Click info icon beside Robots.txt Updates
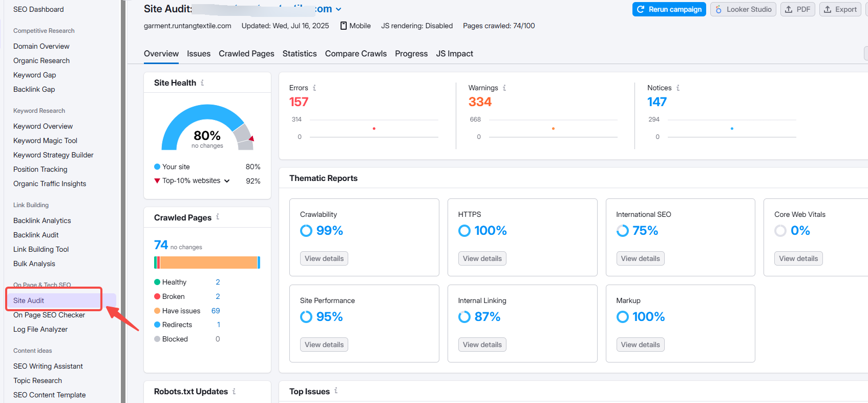Image resolution: width=868 pixels, height=403 pixels. click(x=234, y=391)
